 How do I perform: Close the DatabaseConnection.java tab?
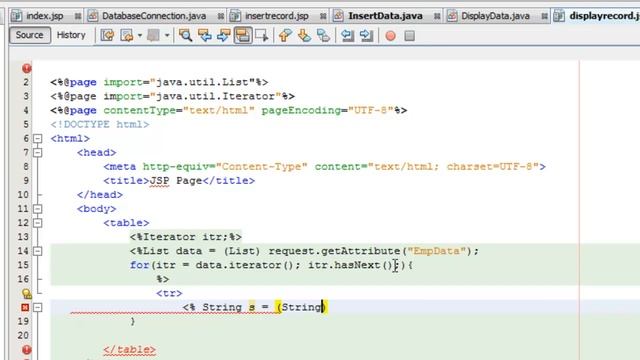tap(220, 16)
